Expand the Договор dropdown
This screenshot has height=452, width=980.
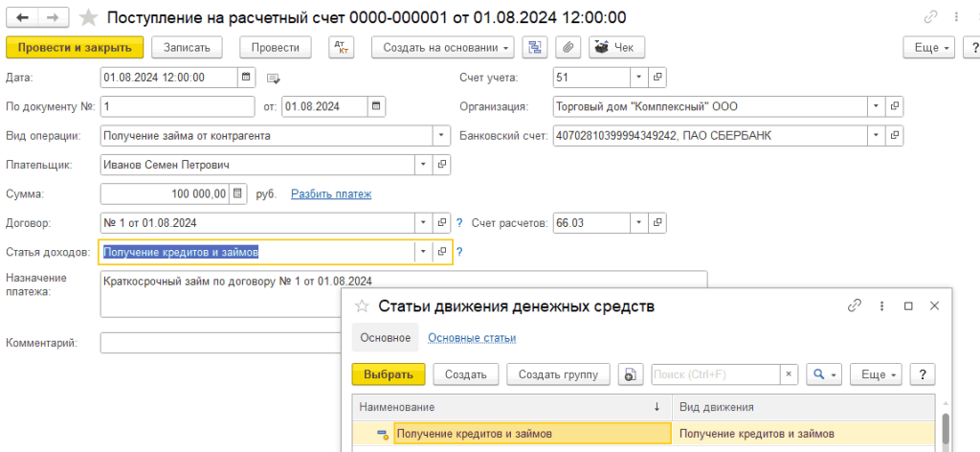(x=424, y=222)
